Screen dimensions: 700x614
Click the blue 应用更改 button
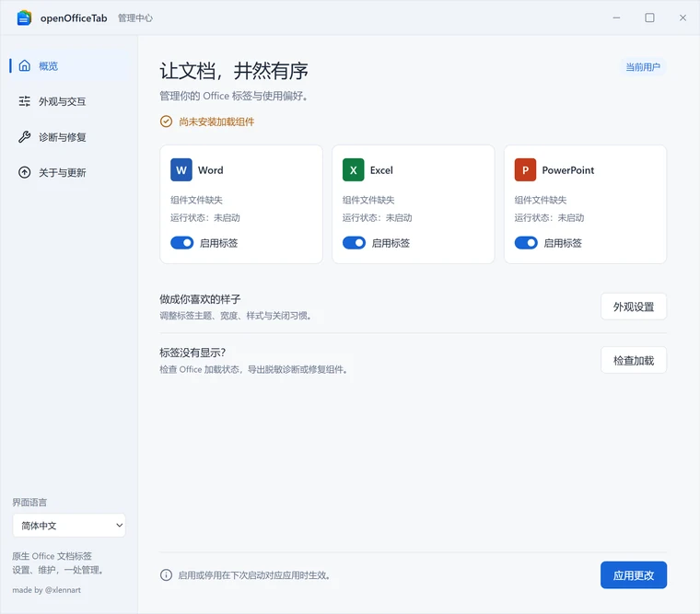(634, 575)
